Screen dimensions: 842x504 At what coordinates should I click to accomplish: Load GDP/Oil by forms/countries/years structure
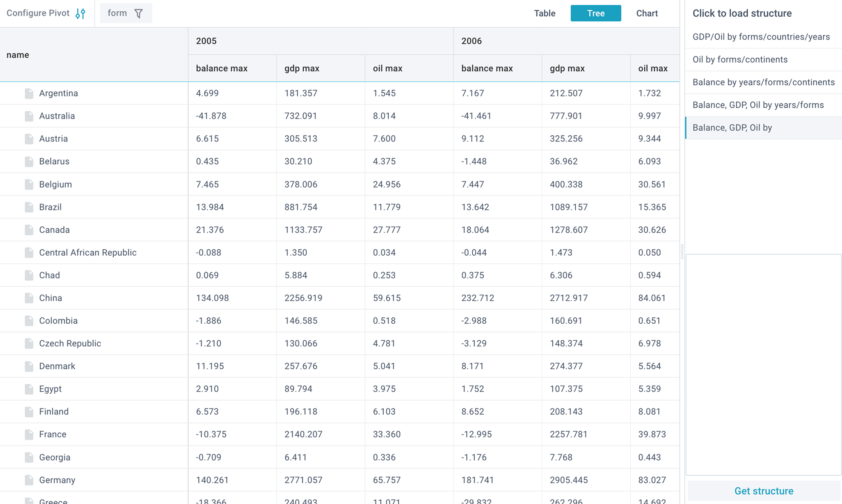[764, 37]
